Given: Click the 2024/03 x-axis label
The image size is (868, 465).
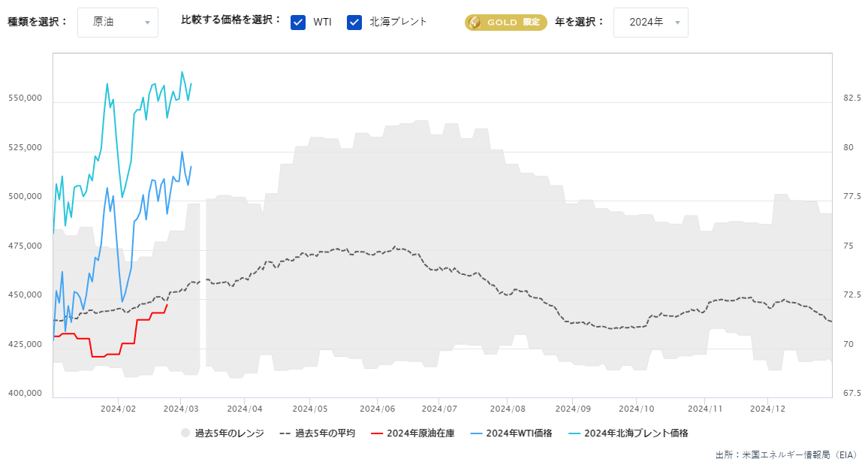Looking at the screenshot, I should point(181,409).
